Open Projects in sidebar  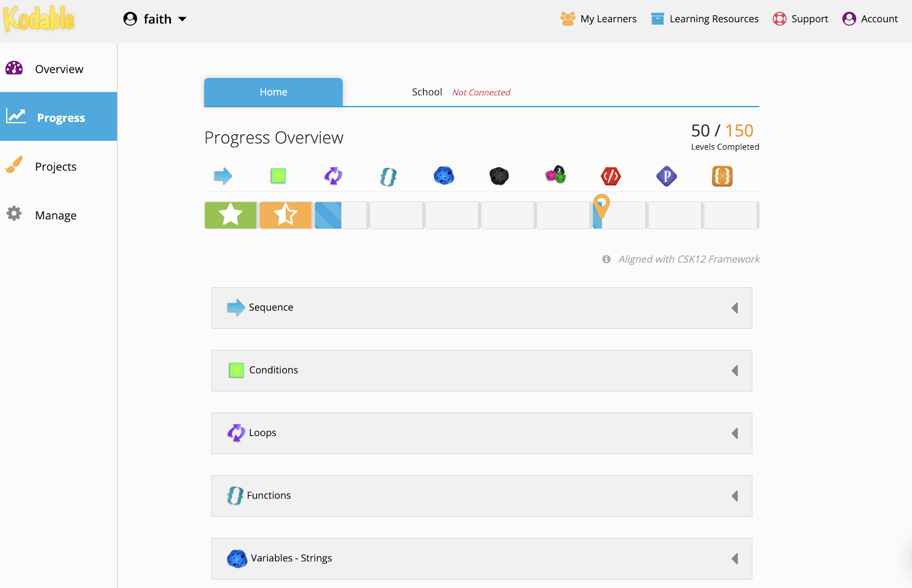[59, 166]
